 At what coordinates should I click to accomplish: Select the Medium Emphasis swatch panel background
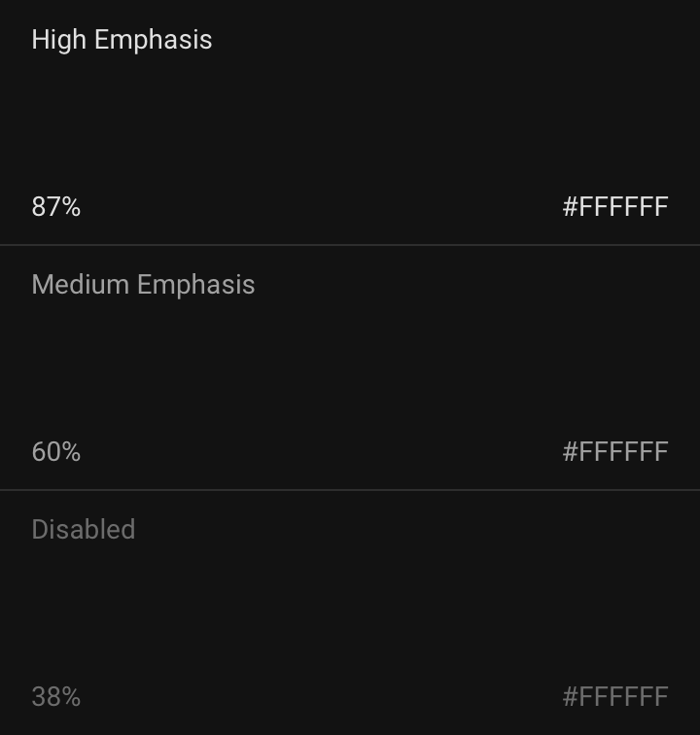tap(350, 367)
